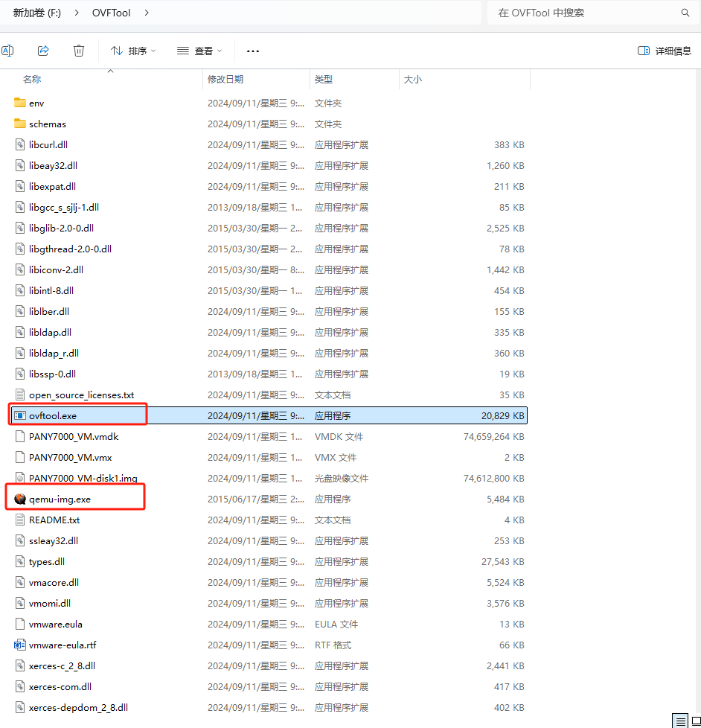Select the ovftool.exe application icon
Image resolution: width=701 pixels, height=728 pixels.
tap(20, 415)
